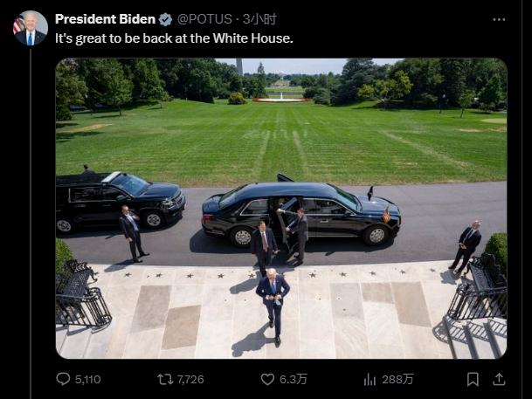Click the 7,726 retweets count
Viewport: 532px width, 399px height.
coord(190,379)
